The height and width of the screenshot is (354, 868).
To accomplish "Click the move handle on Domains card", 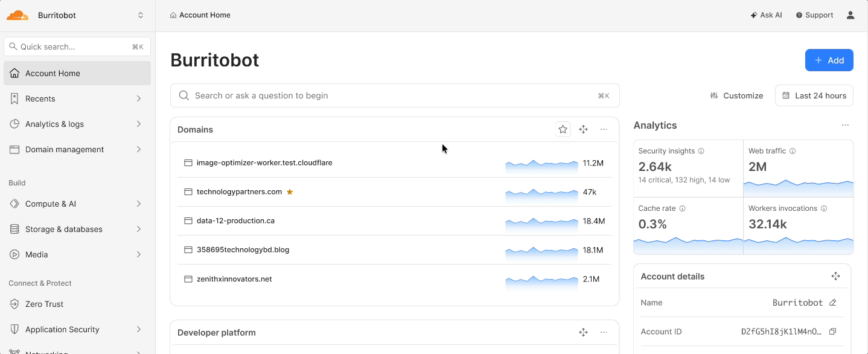I will [584, 129].
